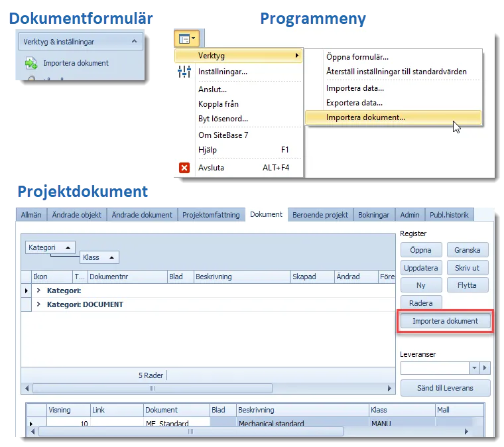Click the Flytta button
The width and height of the screenshot is (504, 447).
[468, 285]
